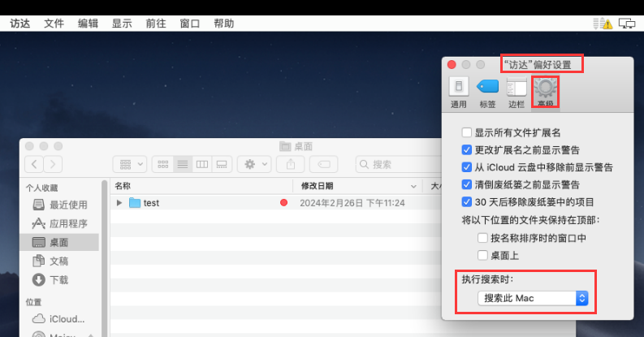
Task: Switch Finder to column view
Action: pyautogui.click(x=202, y=164)
